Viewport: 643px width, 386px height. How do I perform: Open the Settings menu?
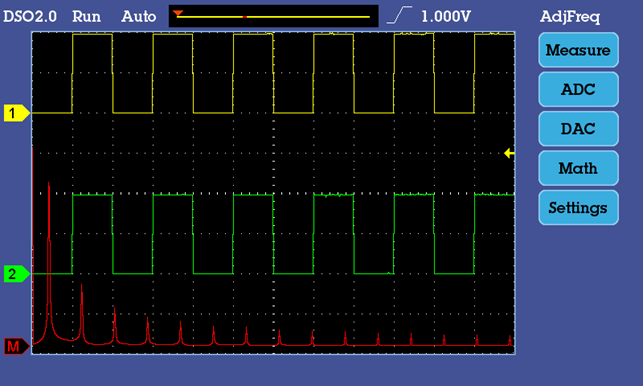578,208
